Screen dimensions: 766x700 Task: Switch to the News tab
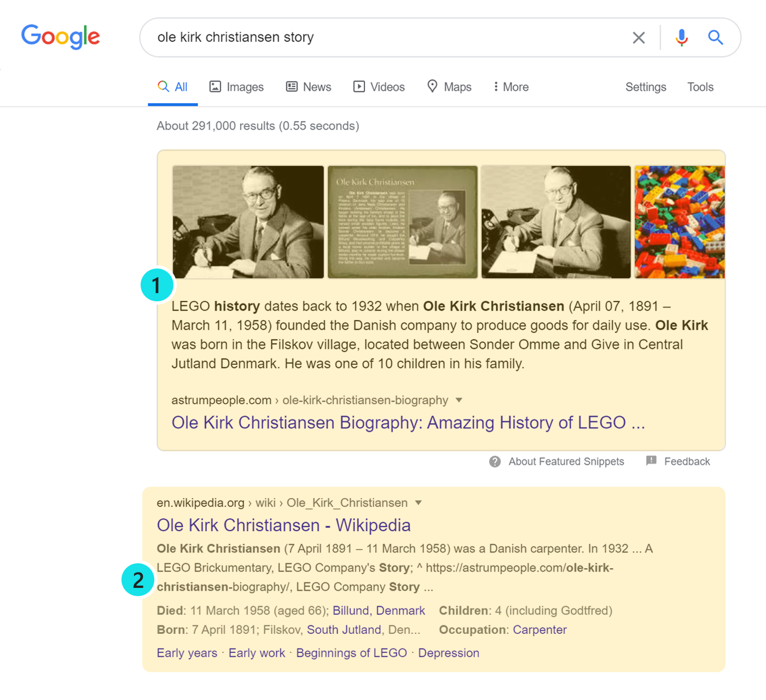[309, 87]
